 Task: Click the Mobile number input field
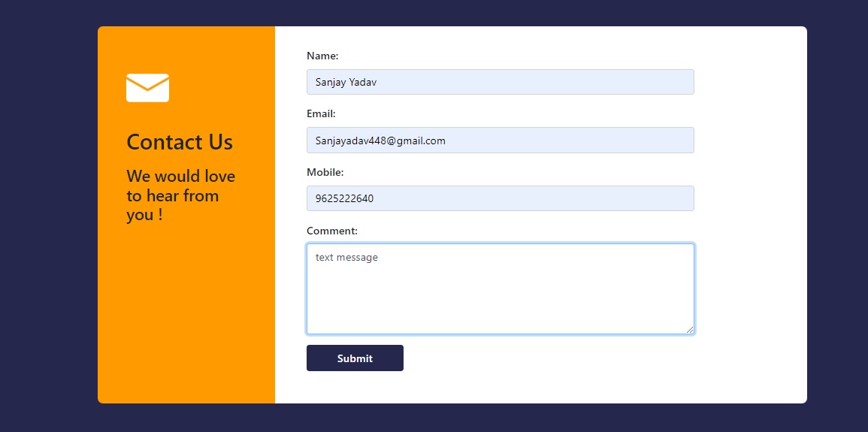tap(500, 198)
